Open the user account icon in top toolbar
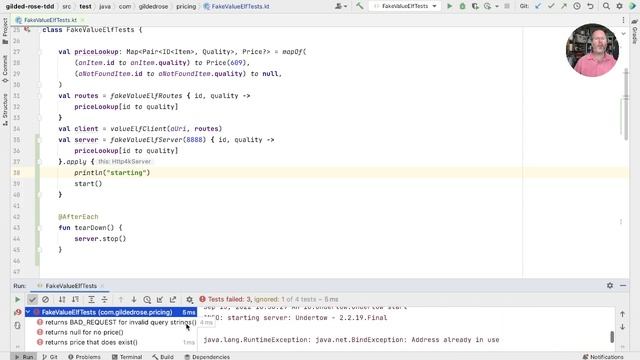This screenshot has height=360, width=640. pos(338,6)
